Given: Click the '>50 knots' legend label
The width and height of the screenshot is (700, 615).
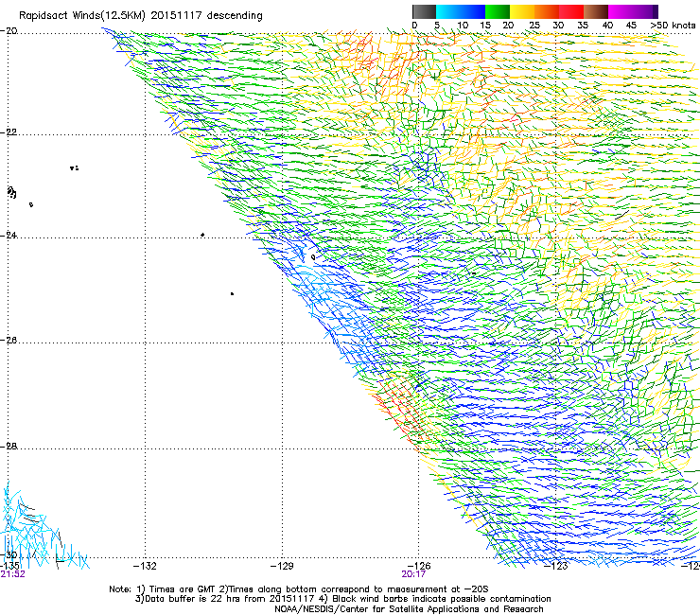Looking at the screenshot, I should click(x=673, y=25).
